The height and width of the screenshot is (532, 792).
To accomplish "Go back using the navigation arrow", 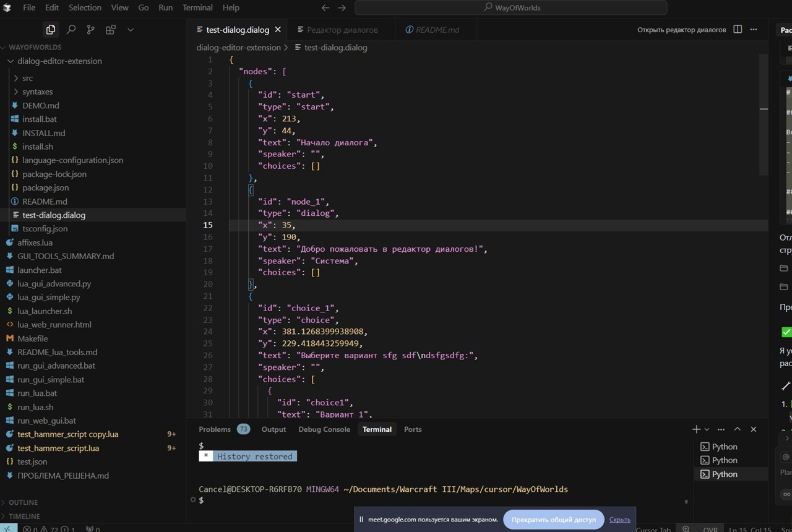I will click(325, 8).
